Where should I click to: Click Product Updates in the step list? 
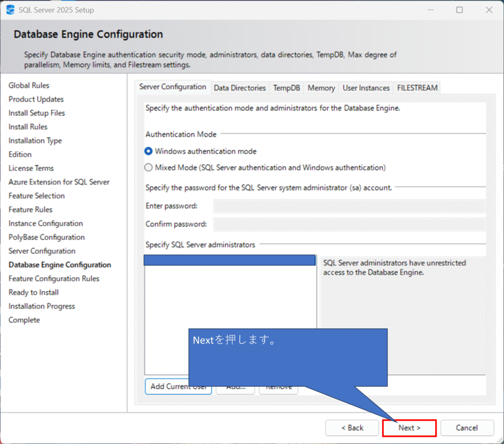pyautogui.click(x=36, y=99)
